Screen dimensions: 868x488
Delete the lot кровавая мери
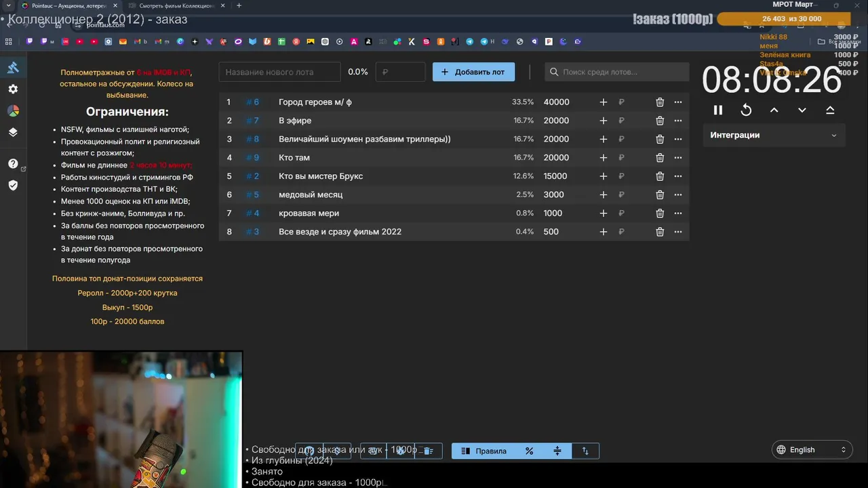tap(660, 213)
